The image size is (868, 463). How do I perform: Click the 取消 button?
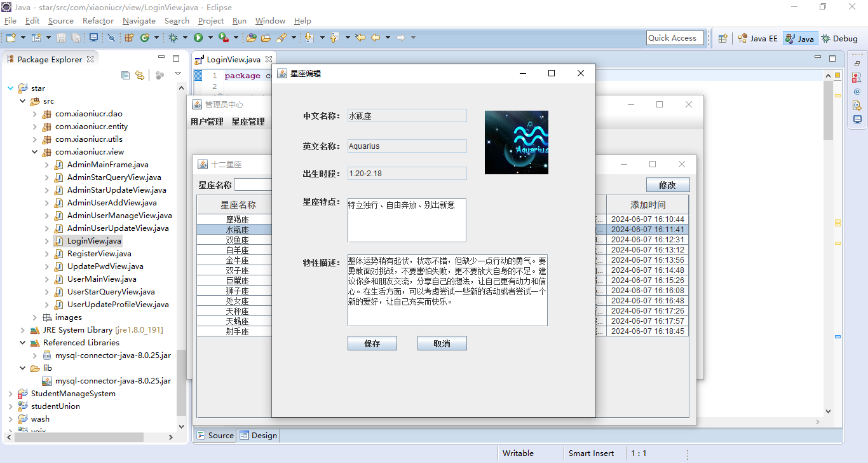tap(442, 343)
